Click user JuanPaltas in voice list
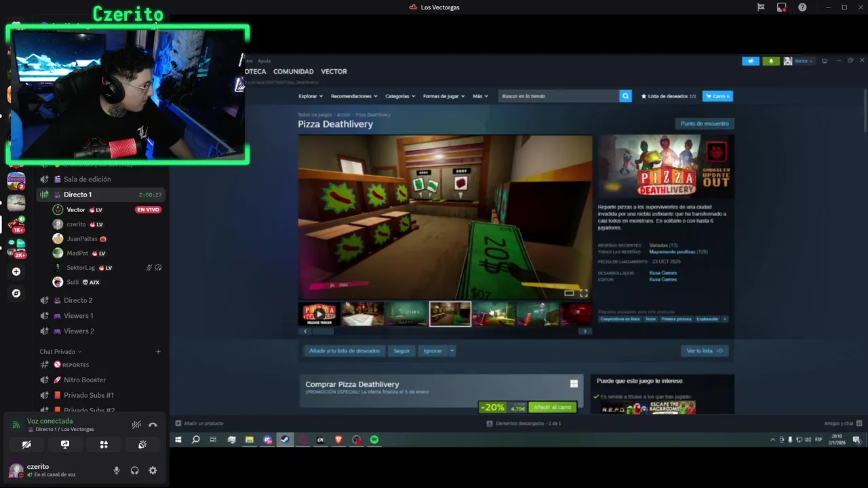 pyautogui.click(x=107, y=239)
